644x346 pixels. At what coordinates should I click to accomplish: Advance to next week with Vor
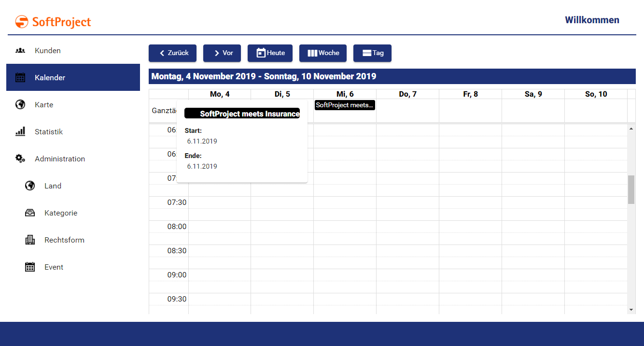click(222, 53)
